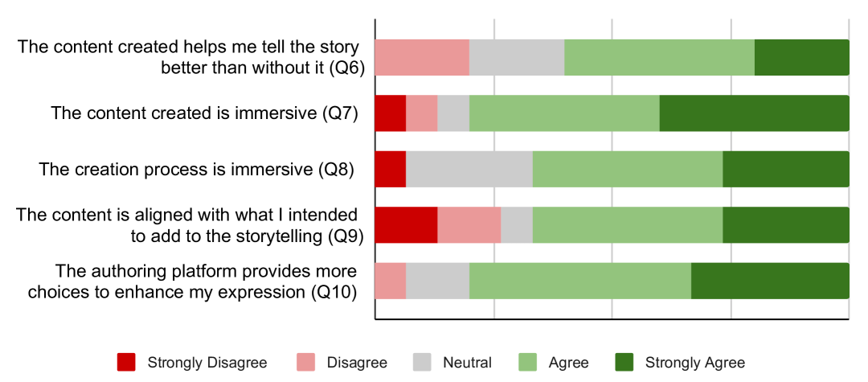868x382 pixels.
Task: Click the Strongly Agree legend color swatch
Action: (624, 363)
